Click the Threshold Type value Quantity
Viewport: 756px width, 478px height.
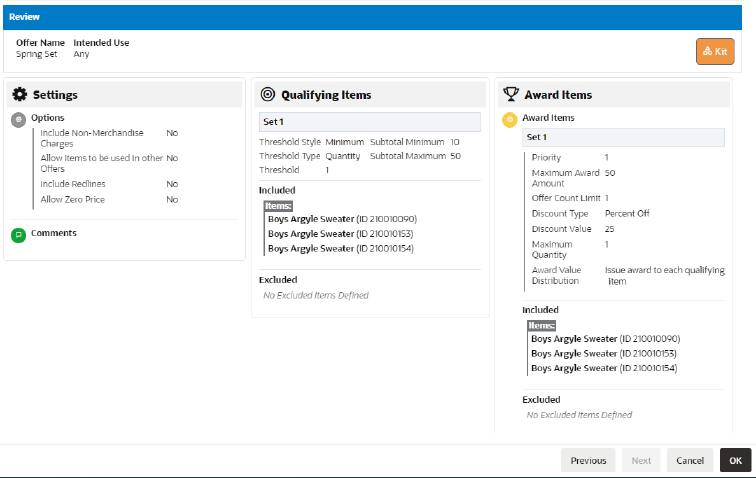click(x=343, y=156)
